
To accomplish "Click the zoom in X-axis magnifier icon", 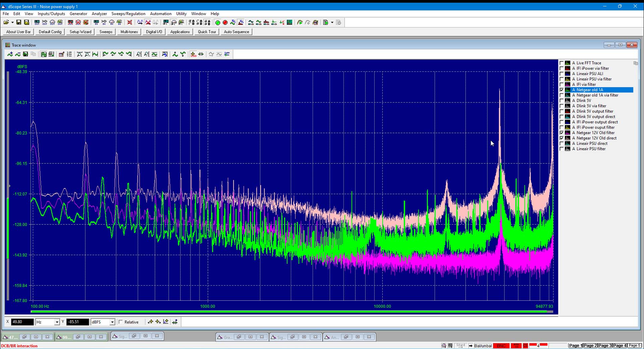I will pos(79,54).
